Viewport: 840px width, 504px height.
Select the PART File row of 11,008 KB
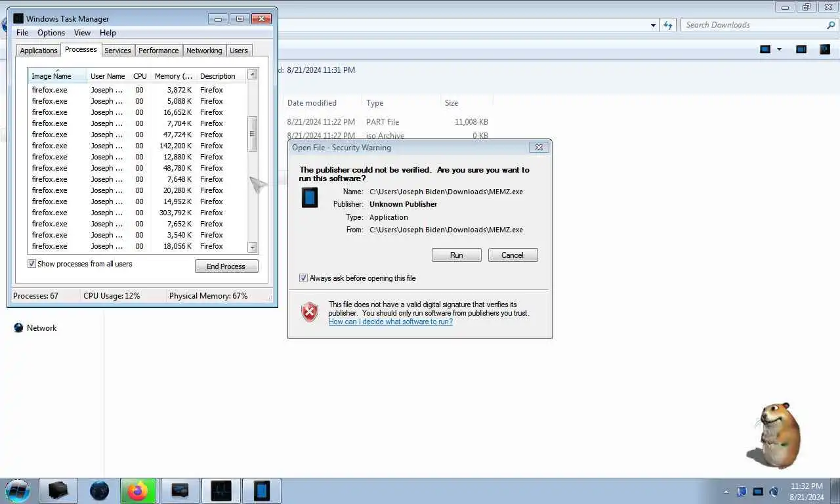point(387,122)
